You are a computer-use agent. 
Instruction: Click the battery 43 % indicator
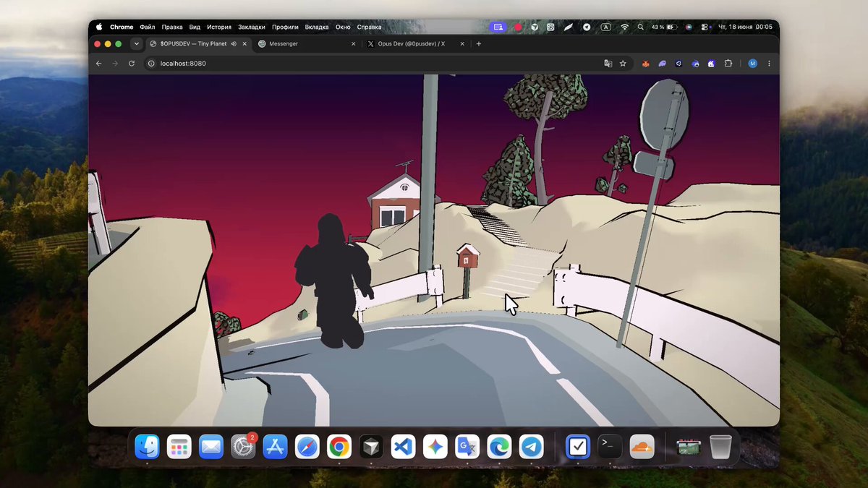coord(666,27)
